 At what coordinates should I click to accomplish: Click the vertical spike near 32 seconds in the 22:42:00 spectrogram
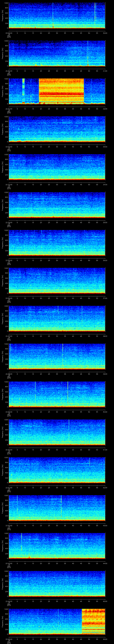pyautogui.click(x=61, y=506)
